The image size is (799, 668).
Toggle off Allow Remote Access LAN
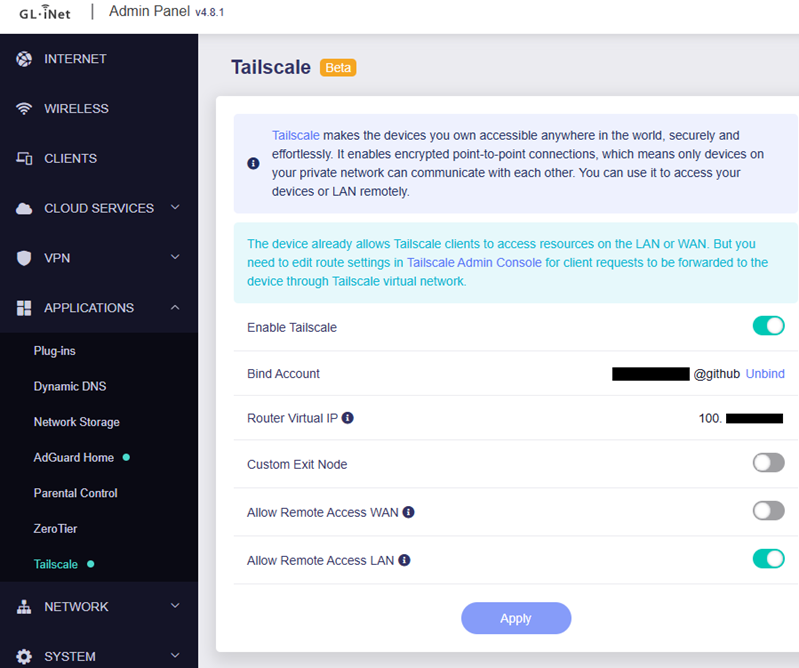click(768, 559)
